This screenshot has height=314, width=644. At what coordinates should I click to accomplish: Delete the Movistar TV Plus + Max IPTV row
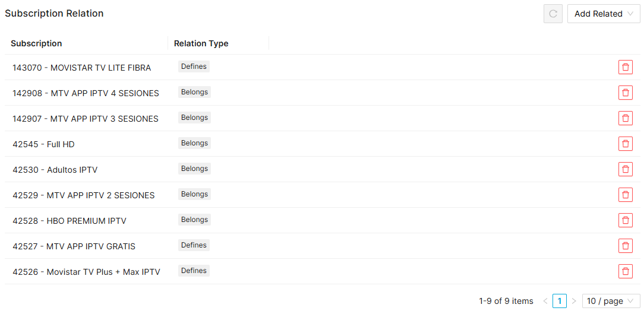pos(625,271)
